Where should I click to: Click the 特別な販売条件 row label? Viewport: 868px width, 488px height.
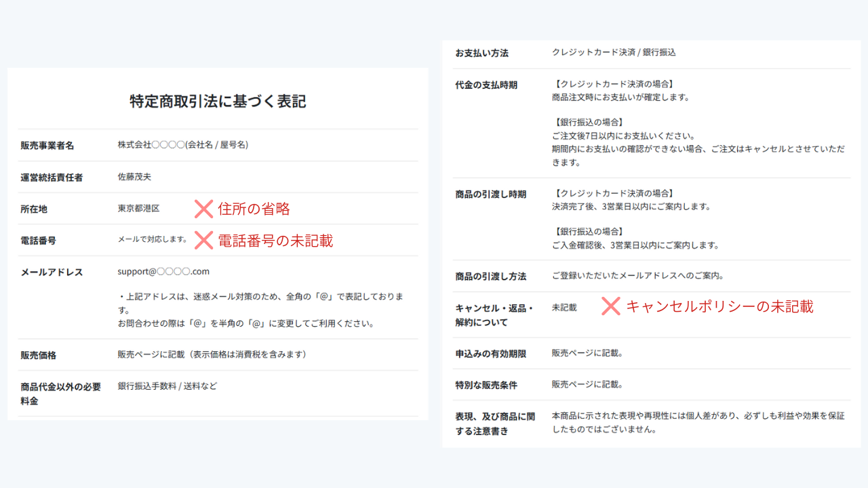pos(486,385)
